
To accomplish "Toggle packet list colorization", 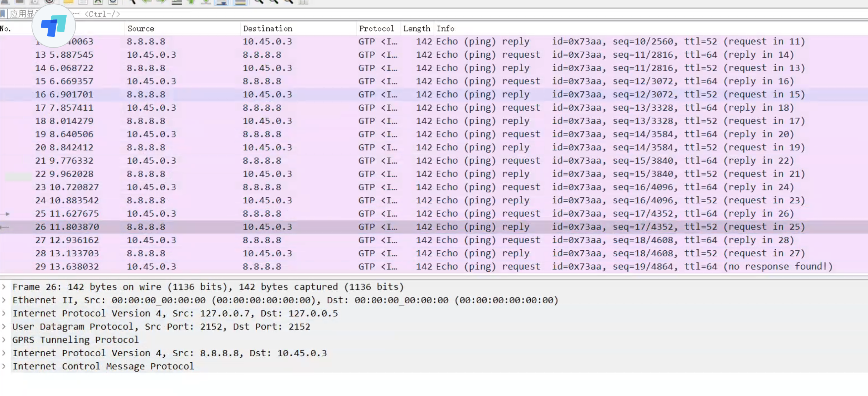I will (240, 2).
